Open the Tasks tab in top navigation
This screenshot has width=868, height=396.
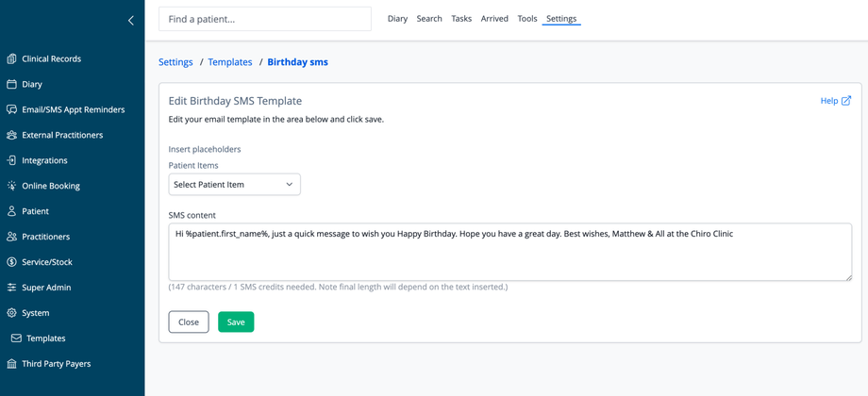pyautogui.click(x=461, y=19)
